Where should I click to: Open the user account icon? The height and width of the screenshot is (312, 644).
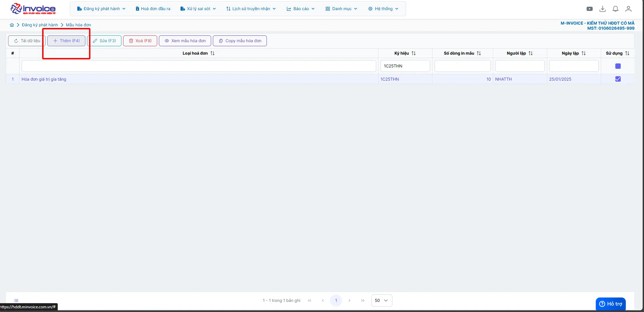pos(628,9)
